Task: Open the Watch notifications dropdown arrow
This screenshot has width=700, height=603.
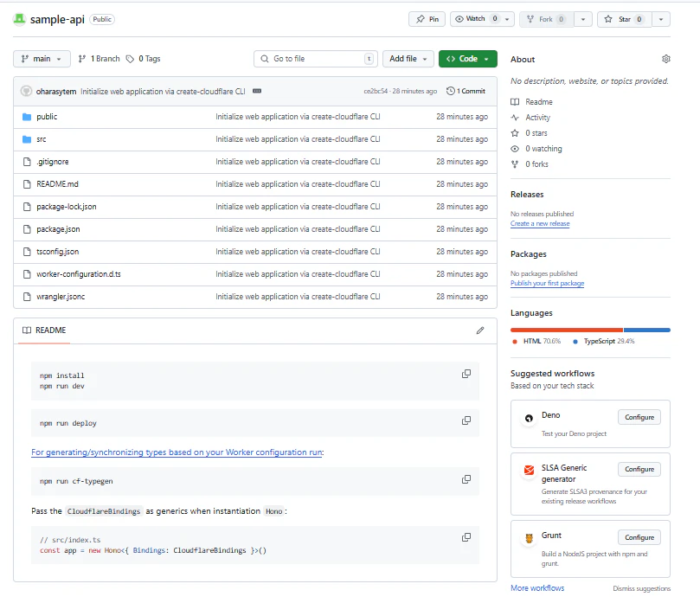Action: tap(507, 19)
